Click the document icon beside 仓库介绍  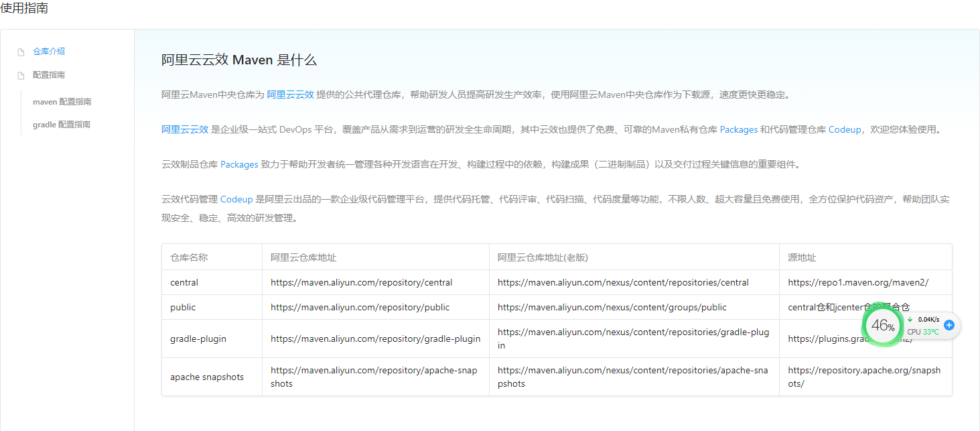click(21, 52)
